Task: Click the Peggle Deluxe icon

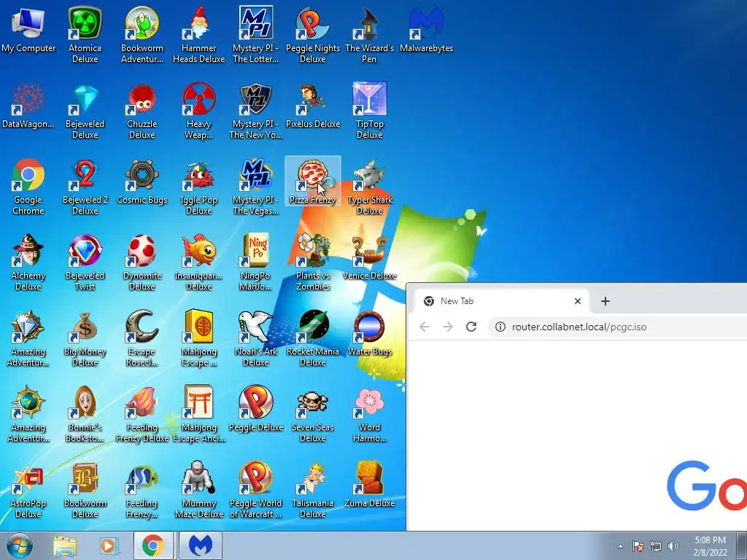Action: click(x=256, y=410)
